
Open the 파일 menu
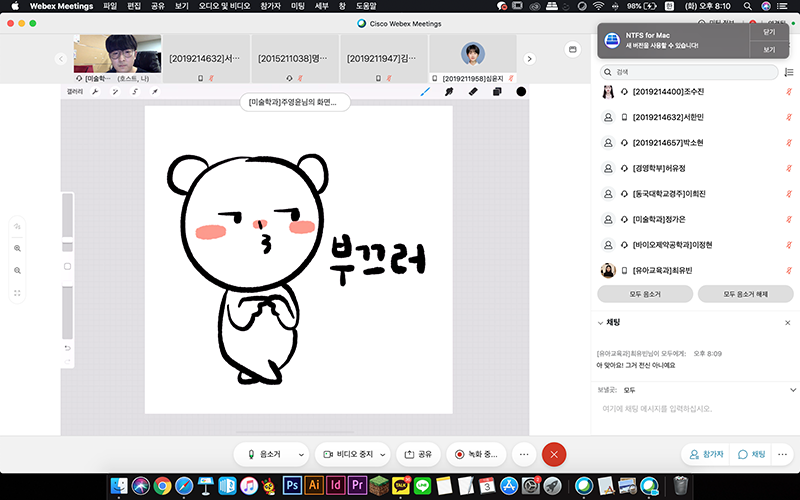[x=110, y=6]
